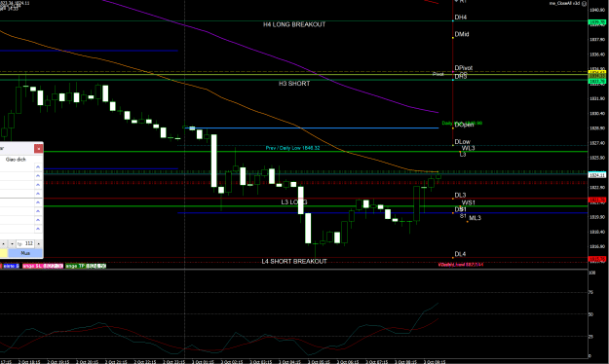Click the green 1839.35 price tag on axis
This screenshot has height=364, width=609.
597,22
